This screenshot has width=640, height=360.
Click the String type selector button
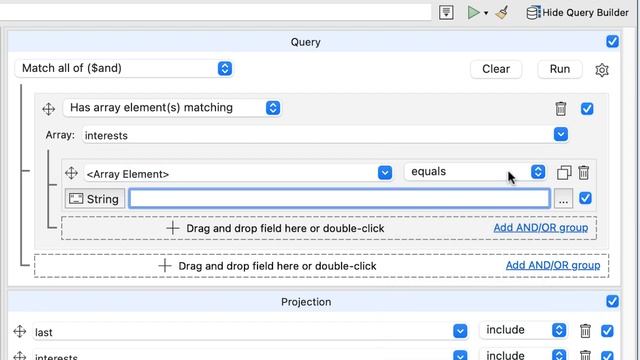click(x=95, y=199)
